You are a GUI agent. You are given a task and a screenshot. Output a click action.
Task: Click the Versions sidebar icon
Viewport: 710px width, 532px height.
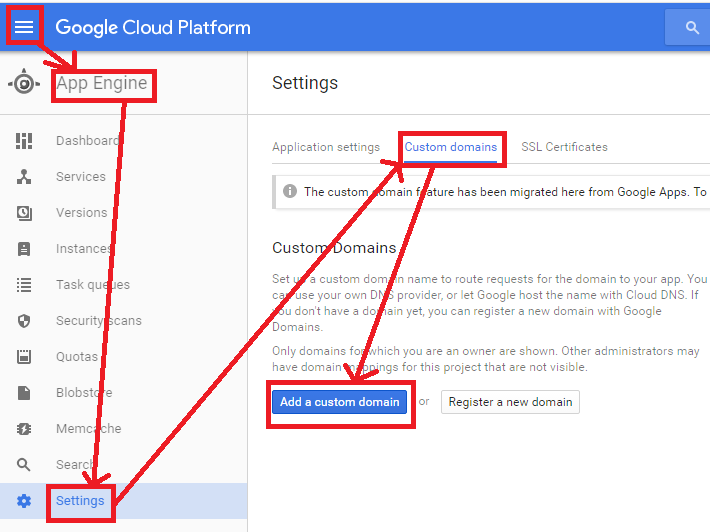click(x=25, y=213)
